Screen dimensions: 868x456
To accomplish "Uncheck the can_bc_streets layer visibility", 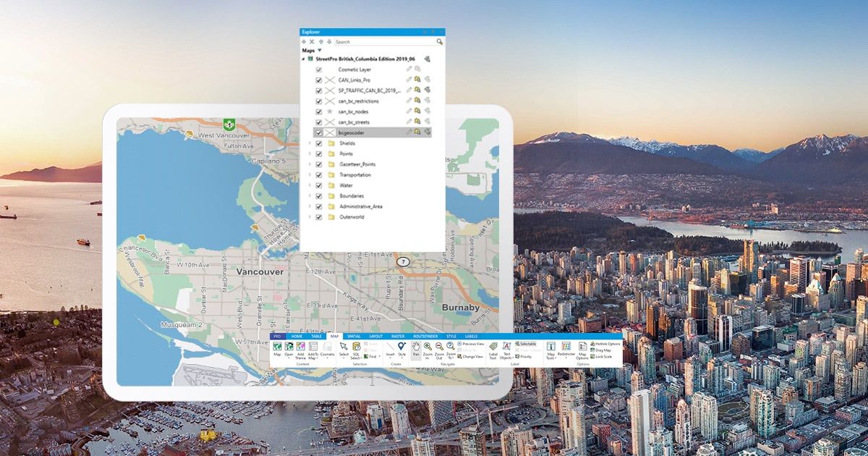I will pos(318,122).
